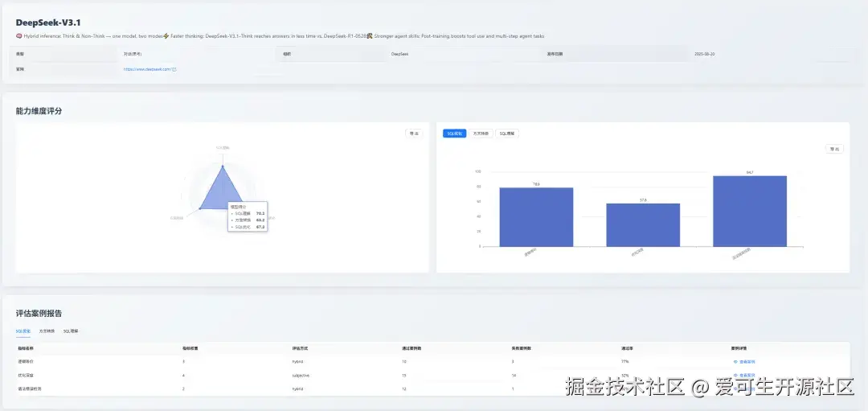Click hybrid cell in the 逻辑等价 row
Image resolution: width=868 pixels, height=411 pixels.
(x=298, y=362)
